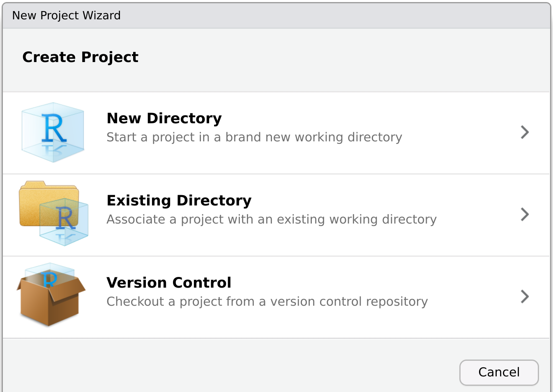Click the New Directory R cube icon

53,132
